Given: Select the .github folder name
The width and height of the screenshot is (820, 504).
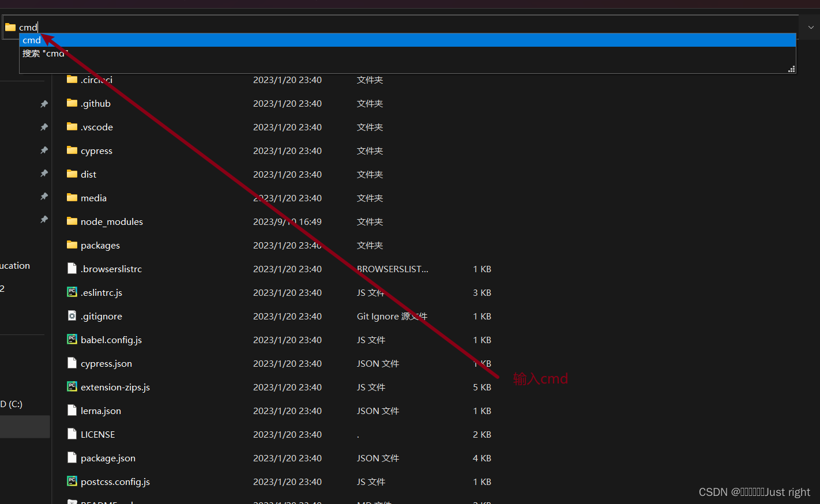Looking at the screenshot, I should pyautogui.click(x=96, y=104).
